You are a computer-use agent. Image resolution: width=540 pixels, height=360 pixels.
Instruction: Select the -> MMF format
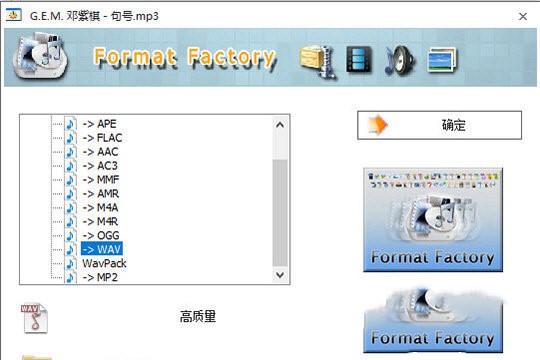click(101, 180)
